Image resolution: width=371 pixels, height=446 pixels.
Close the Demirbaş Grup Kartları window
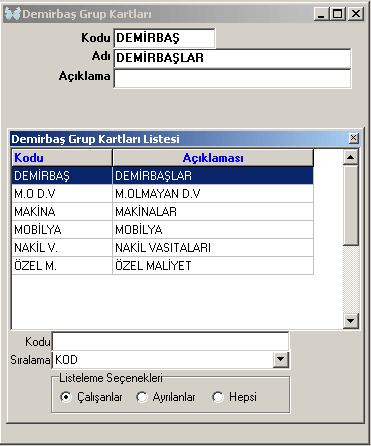click(x=356, y=14)
